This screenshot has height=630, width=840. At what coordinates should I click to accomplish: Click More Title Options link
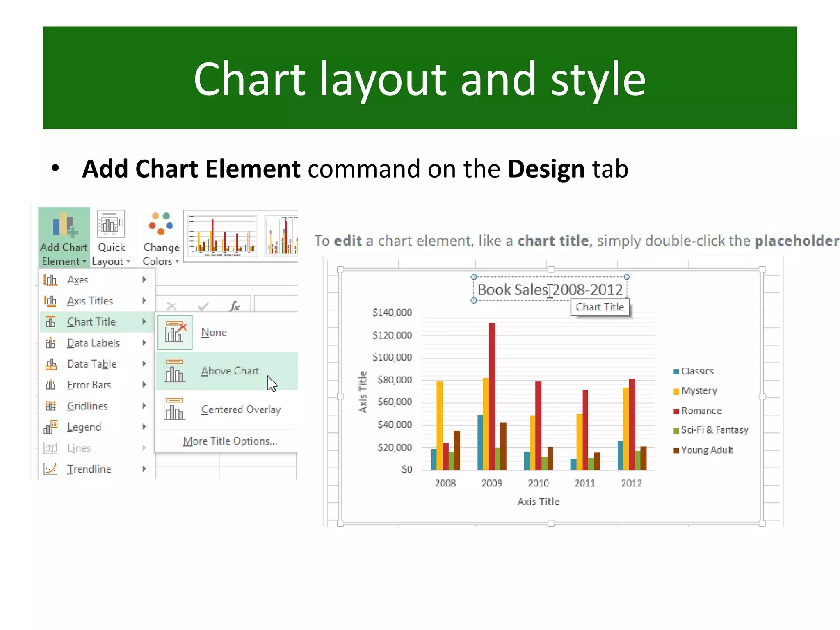(x=230, y=441)
